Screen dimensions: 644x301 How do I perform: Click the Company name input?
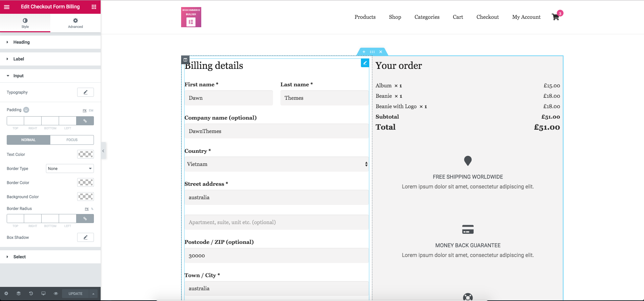pos(277,131)
